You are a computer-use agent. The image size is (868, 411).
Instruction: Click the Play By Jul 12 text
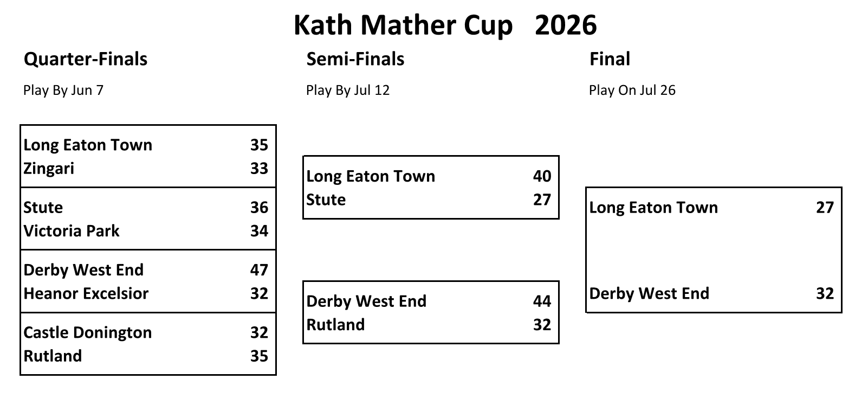348,90
